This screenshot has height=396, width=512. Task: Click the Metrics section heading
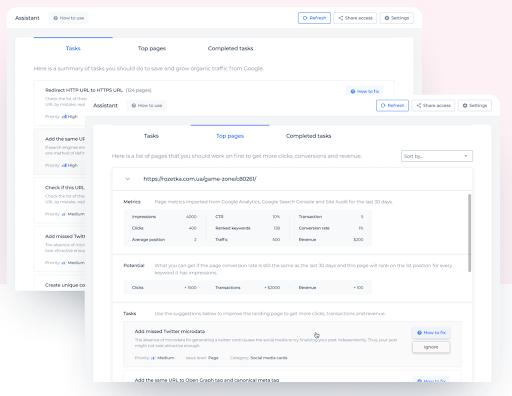[x=132, y=202]
